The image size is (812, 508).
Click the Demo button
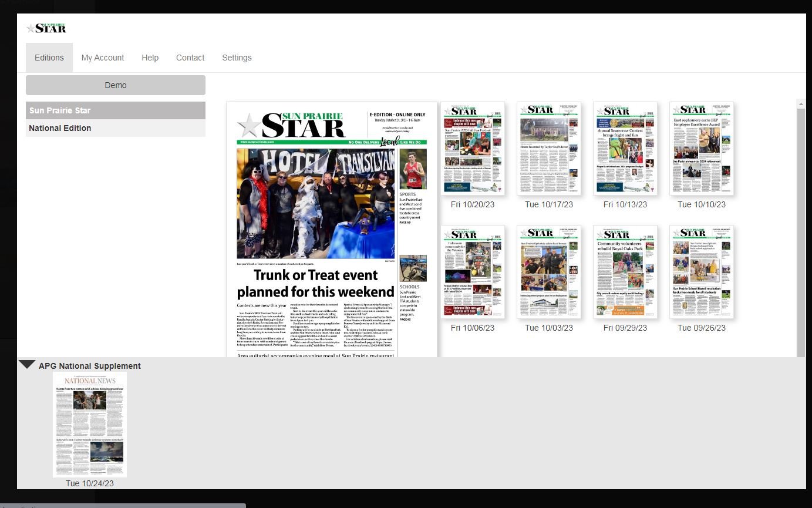(x=116, y=85)
